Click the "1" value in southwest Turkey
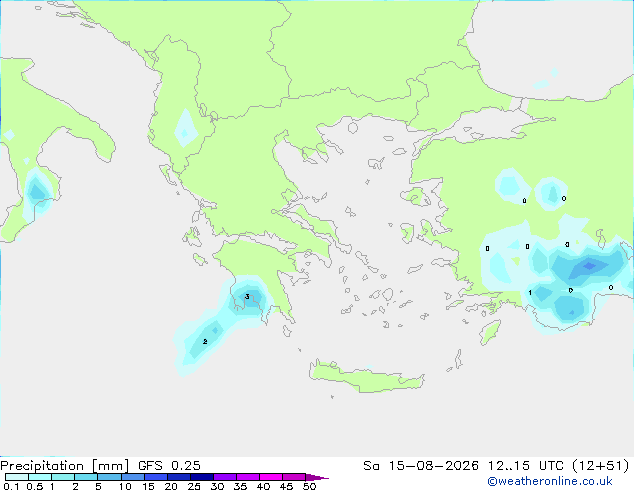 pyautogui.click(x=530, y=293)
